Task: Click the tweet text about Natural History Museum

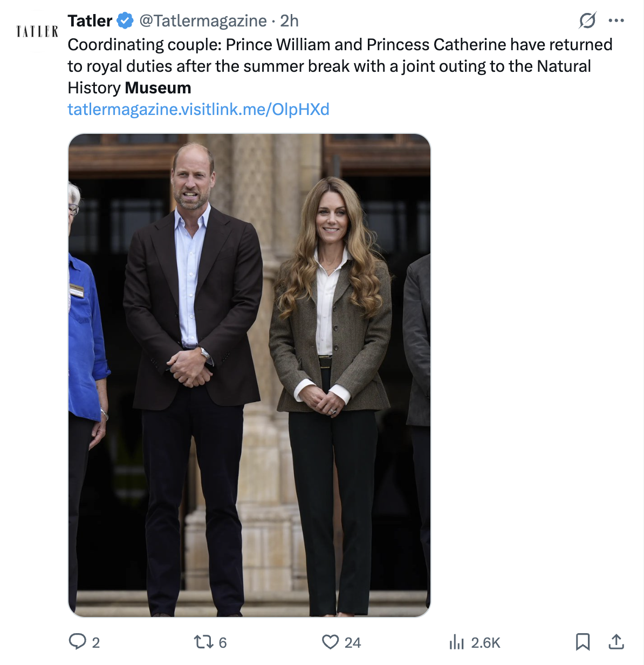Action: [340, 66]
